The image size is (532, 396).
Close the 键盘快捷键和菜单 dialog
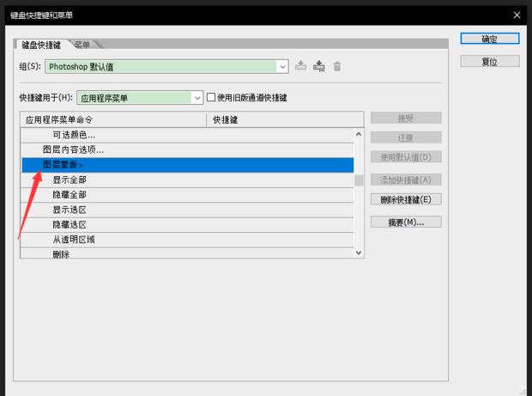pos(517,15)
